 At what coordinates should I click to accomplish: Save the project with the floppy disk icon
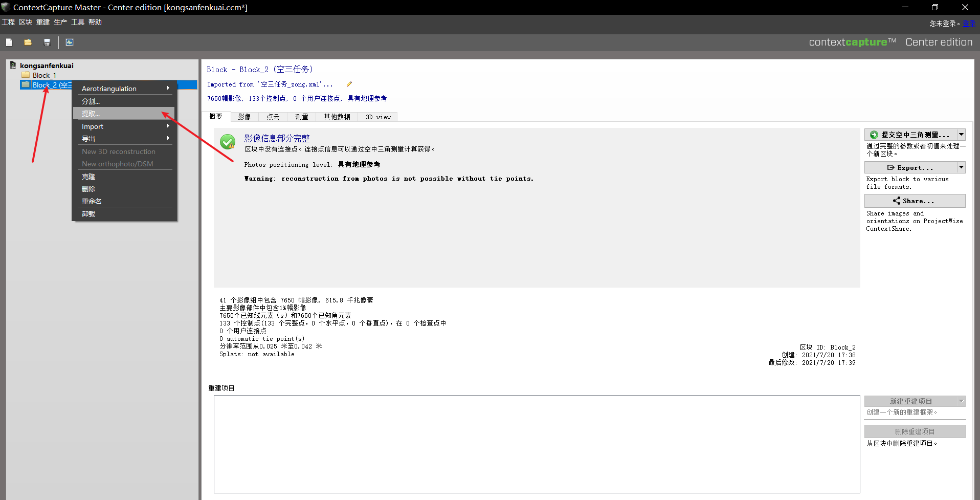click(47, 42)
